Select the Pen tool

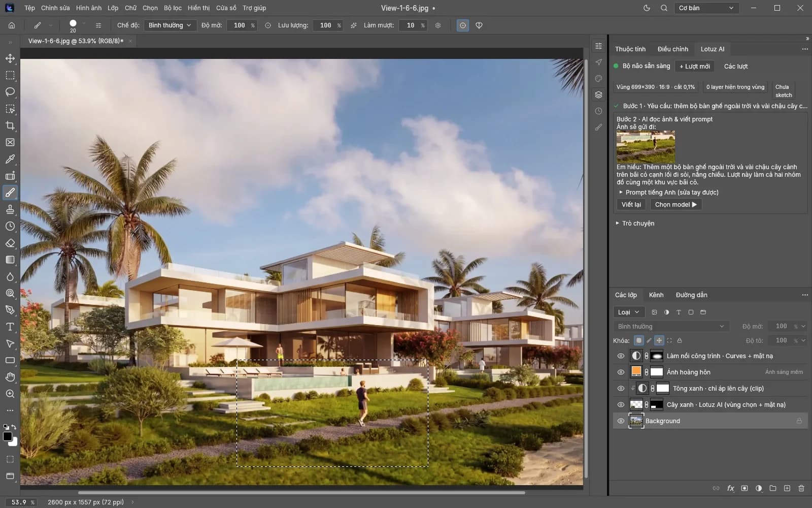click(x=10, y=310)
